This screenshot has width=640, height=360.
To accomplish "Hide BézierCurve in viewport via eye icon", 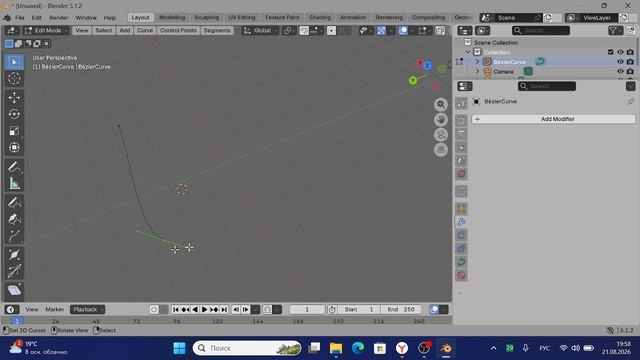I will (x=620, y=62).
